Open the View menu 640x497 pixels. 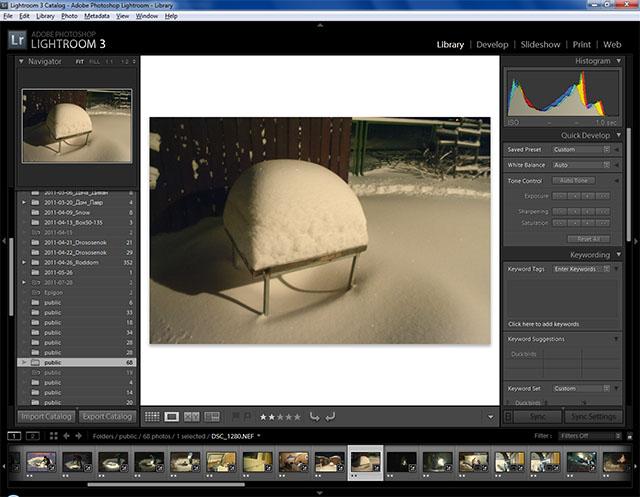click(122, 16)
